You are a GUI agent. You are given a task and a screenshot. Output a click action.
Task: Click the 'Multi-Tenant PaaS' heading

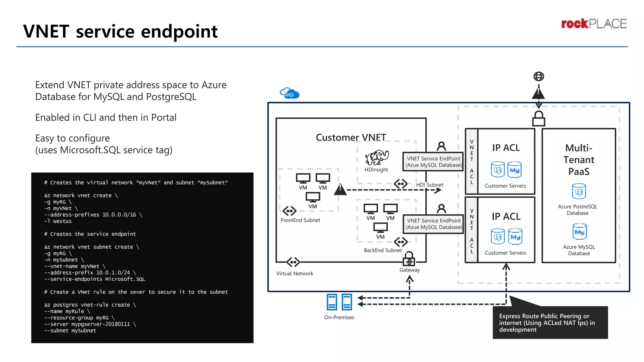579,160
